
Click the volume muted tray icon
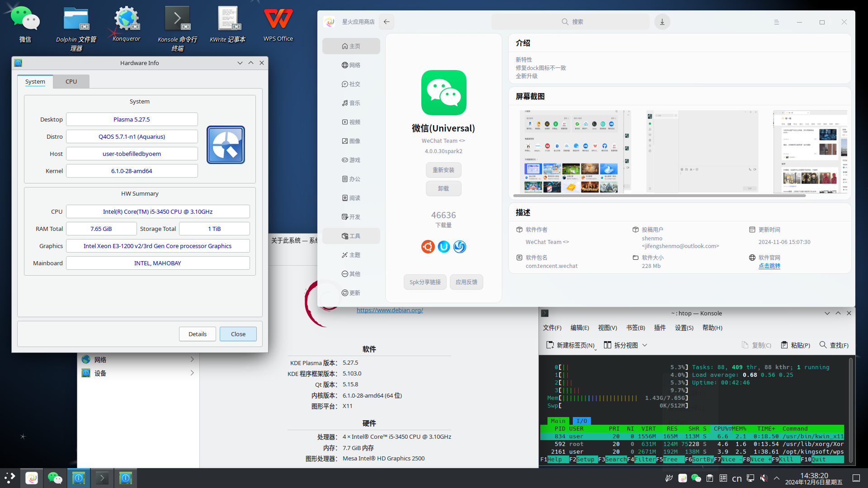point(764,478)
